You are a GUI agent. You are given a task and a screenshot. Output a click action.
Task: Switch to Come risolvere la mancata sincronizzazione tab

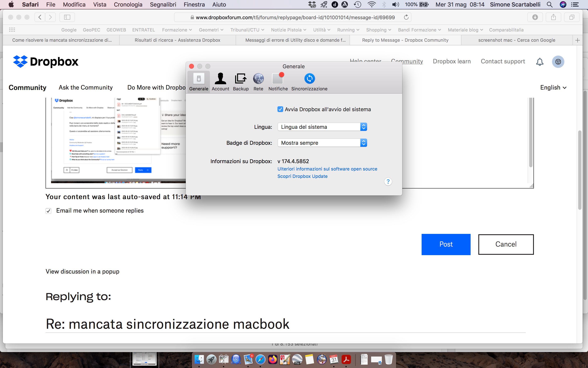[x=62, y=40]
